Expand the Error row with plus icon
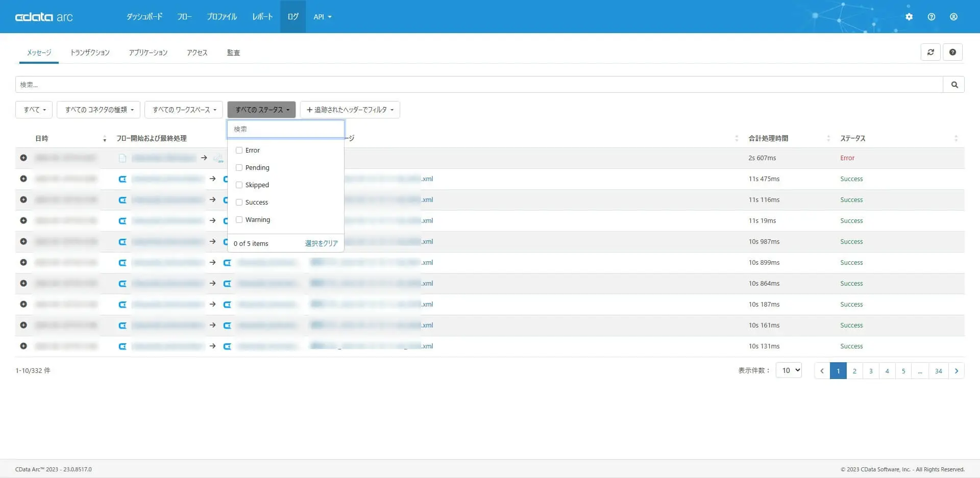Image resolution: width=980 pixels, height=478 pixels. [x=23, y=158]
